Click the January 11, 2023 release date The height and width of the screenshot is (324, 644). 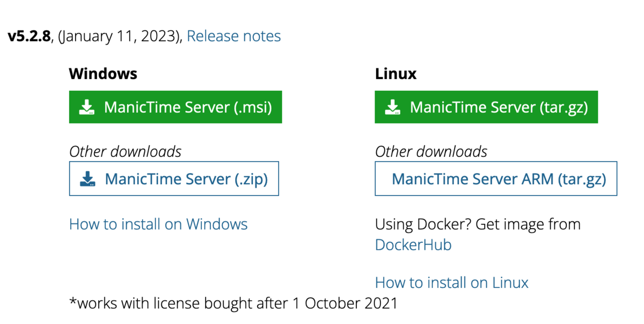[120, 37]
